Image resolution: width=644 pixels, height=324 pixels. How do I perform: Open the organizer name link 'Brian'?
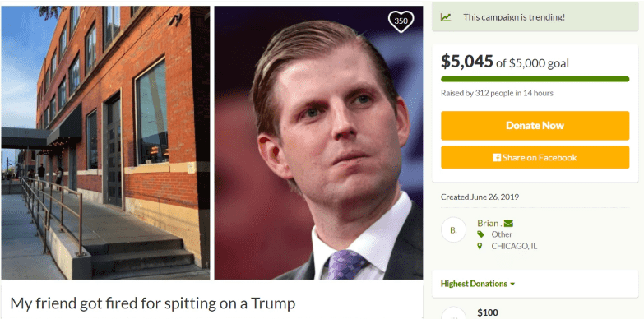pyautogui.click(x=488, y=223)
